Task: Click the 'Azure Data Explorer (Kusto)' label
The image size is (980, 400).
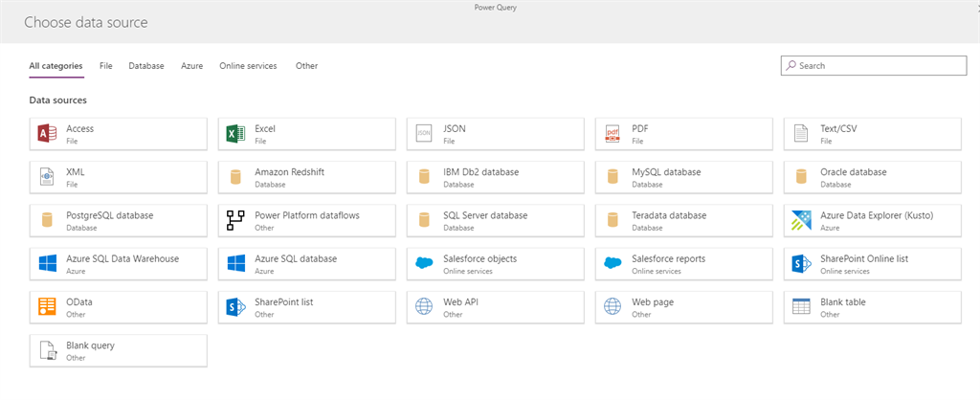Action: coord(877,215)
